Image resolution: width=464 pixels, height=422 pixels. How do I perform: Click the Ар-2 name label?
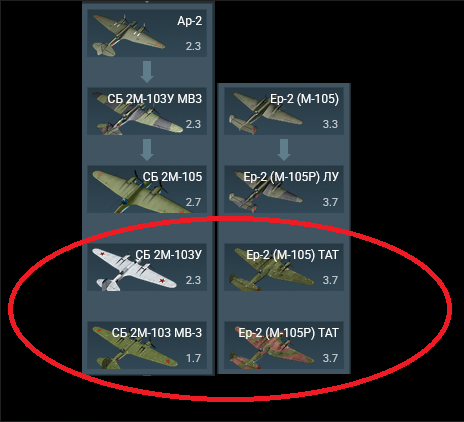click(189, 21)
